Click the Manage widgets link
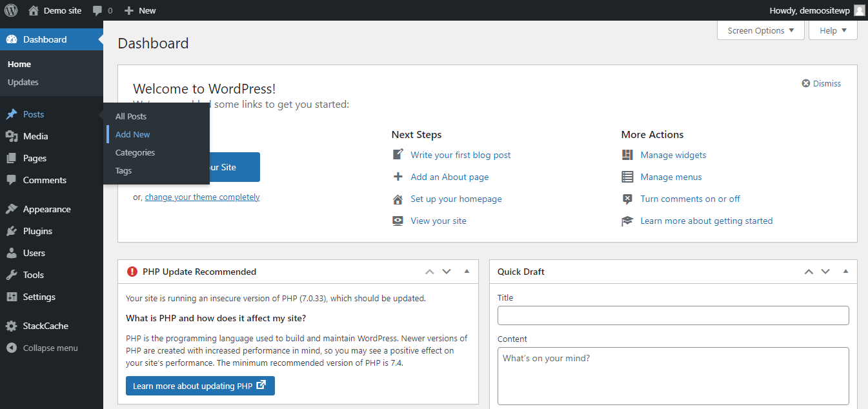Screen dimensions: 868x409 click(x=673, y=155)
